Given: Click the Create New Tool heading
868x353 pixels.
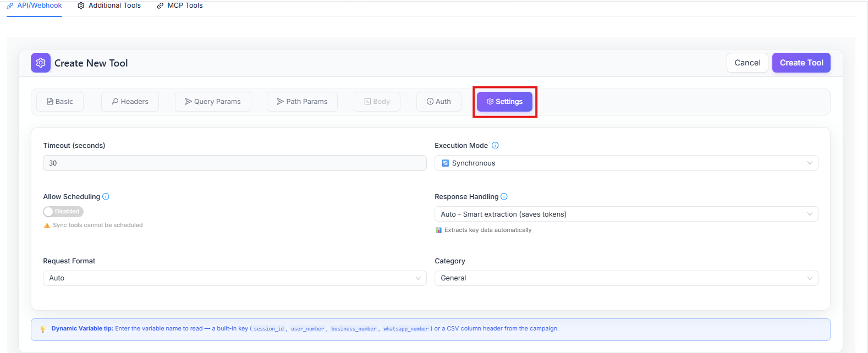Looking at the screenshot, I should [x=91, y=63].
